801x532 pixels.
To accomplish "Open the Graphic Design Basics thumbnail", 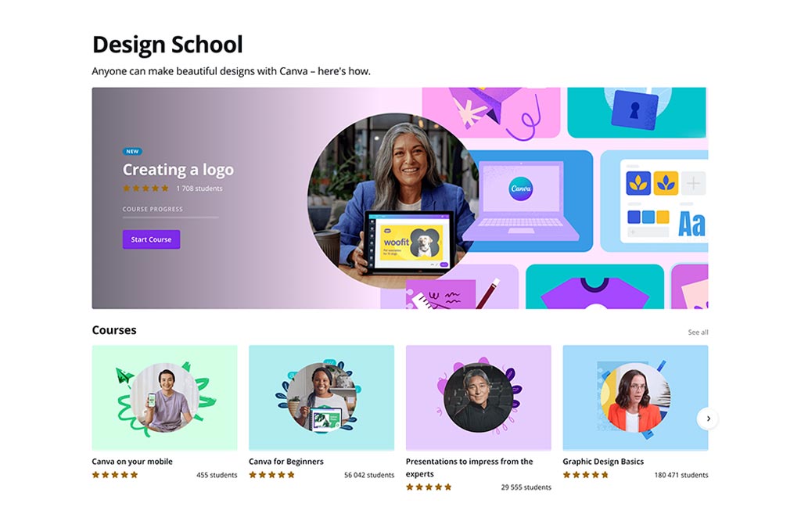I will (635, 397).
